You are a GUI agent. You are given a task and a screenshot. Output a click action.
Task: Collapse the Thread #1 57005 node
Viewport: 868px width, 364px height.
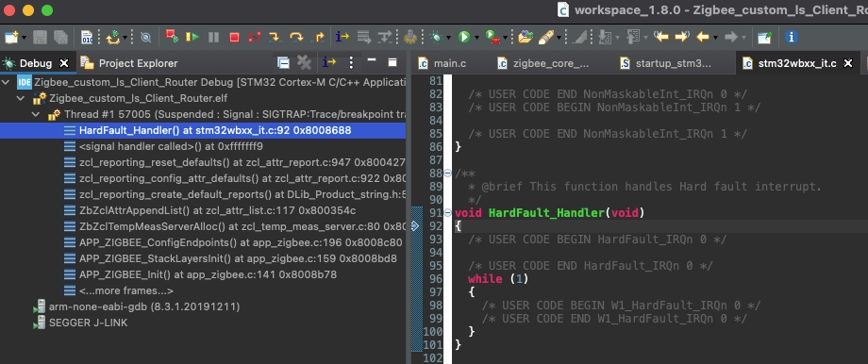[36, 114]
